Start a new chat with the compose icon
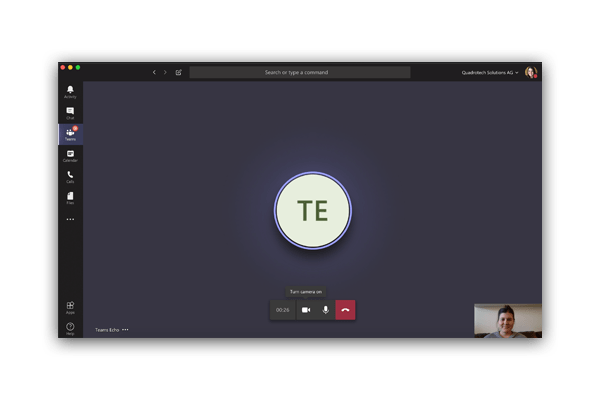Viewport: 600px width, 400px height. point(178,72)
